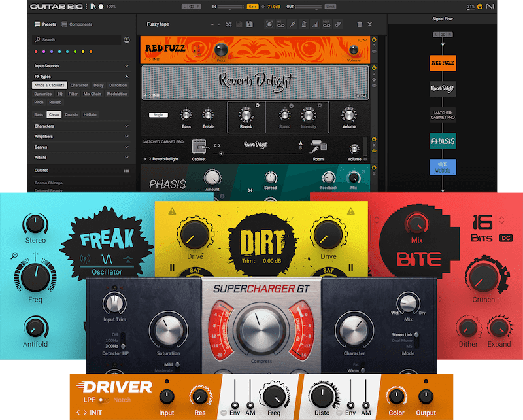Clear the rack with the trash icon
The height and width of the screenshot is (420, 523).
(x=360, y=24)
